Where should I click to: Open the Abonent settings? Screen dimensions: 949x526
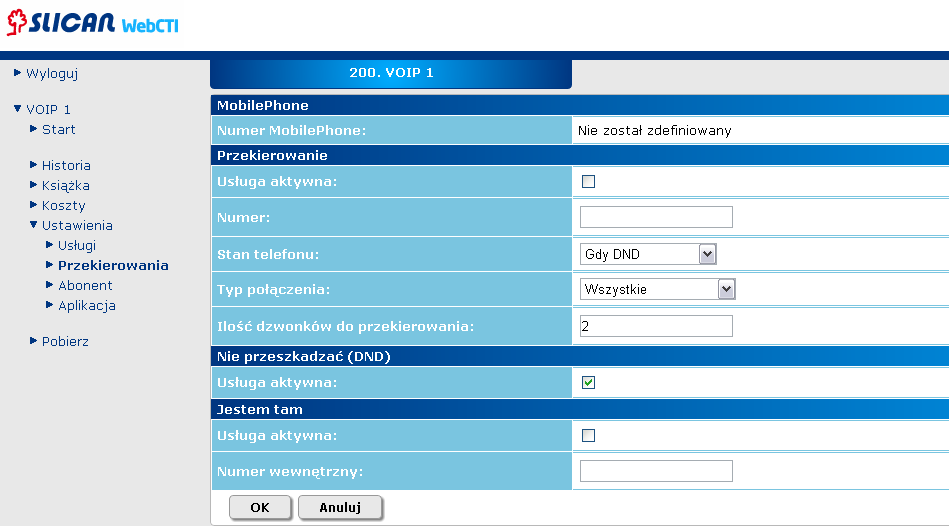[x=85, y=285]
